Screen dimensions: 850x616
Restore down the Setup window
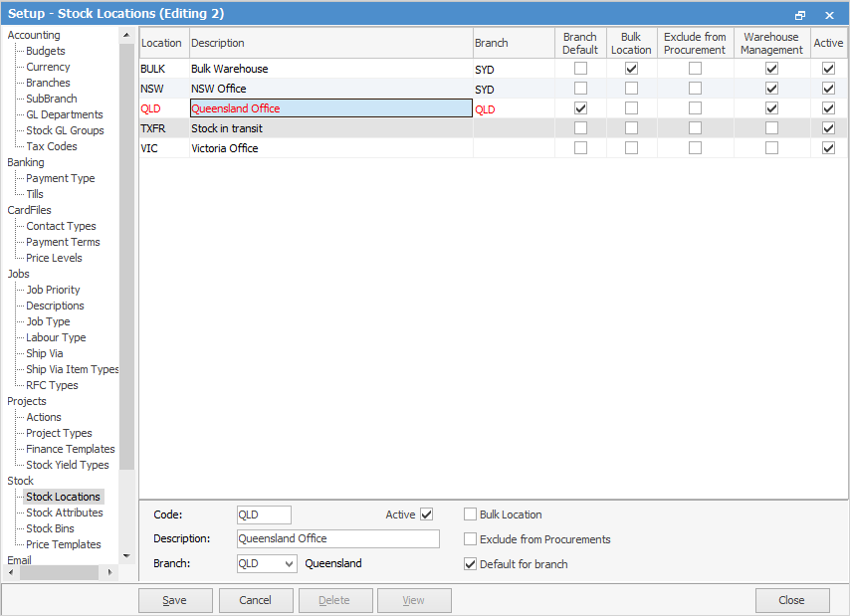pos(800,15)
